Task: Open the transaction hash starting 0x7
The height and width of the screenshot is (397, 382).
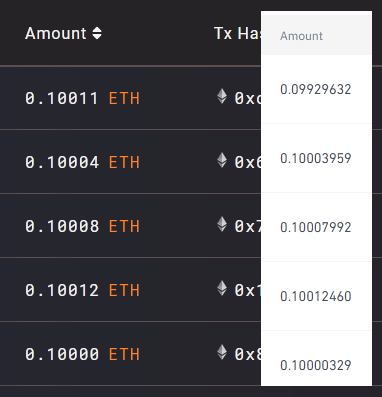Action: coord(248,226)
